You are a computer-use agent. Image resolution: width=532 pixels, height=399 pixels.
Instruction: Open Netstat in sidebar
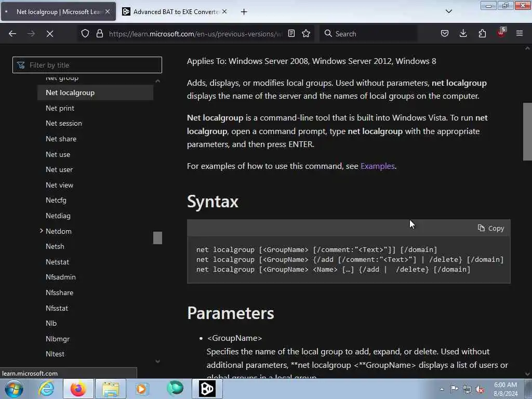[57, 262]
